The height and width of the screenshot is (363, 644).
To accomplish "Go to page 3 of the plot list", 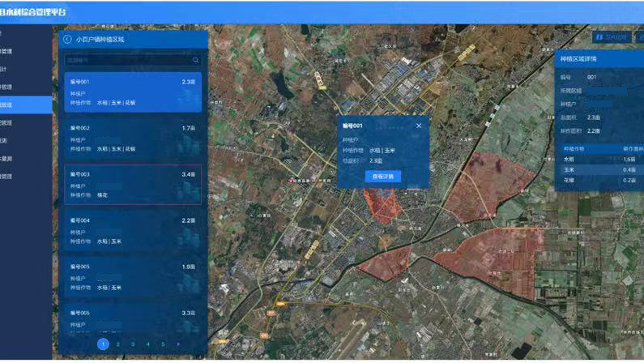I will [x=133, y=344].
